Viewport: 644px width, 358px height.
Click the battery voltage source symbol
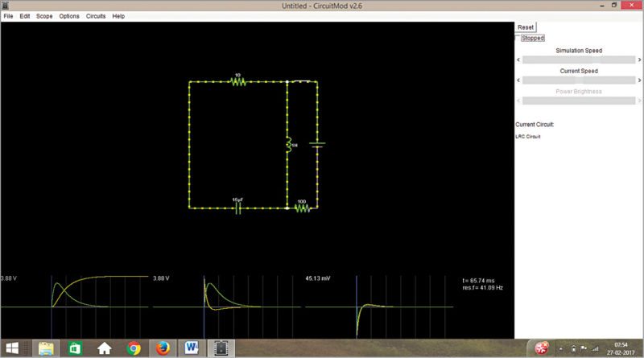click(317, 146)
